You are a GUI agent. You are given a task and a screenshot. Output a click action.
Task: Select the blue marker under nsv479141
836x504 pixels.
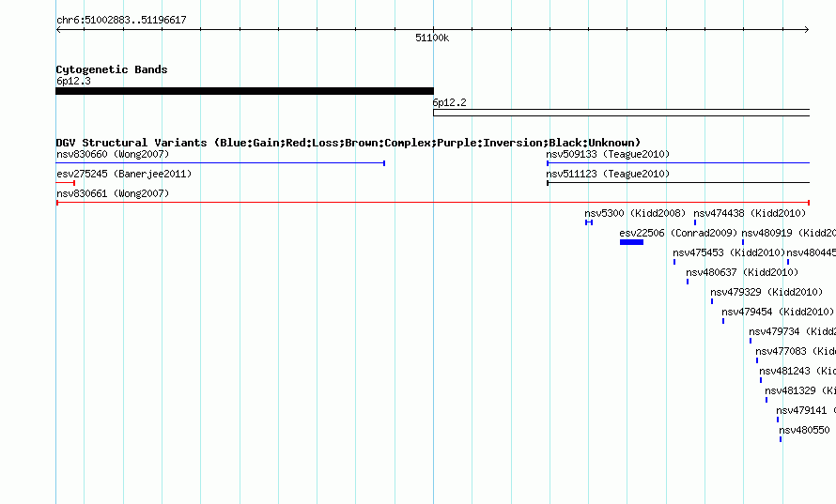[x=778, y=420]
